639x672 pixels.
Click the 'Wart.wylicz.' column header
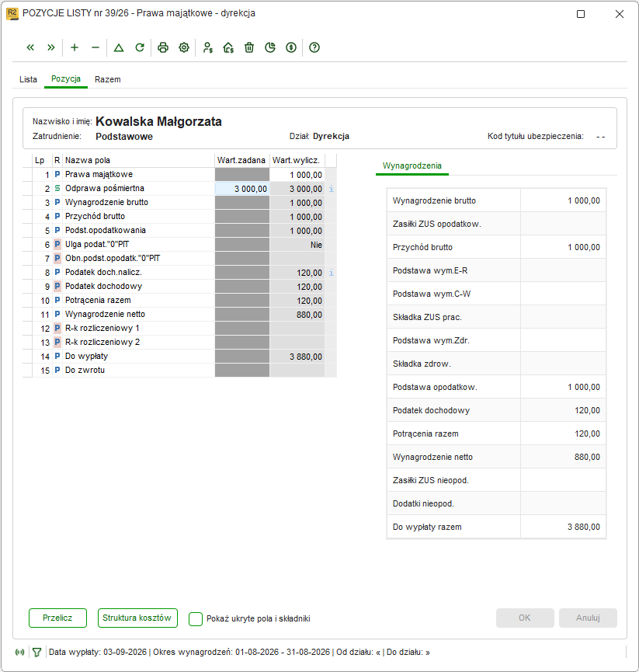(297, 160)
